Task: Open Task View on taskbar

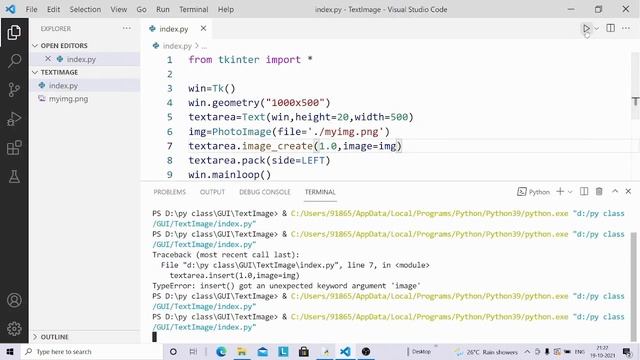Action: (x=193, y=351)
